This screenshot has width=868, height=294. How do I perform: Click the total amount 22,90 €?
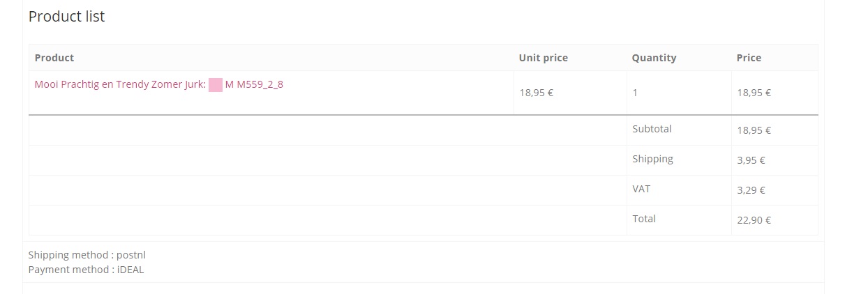pos(754,219)
